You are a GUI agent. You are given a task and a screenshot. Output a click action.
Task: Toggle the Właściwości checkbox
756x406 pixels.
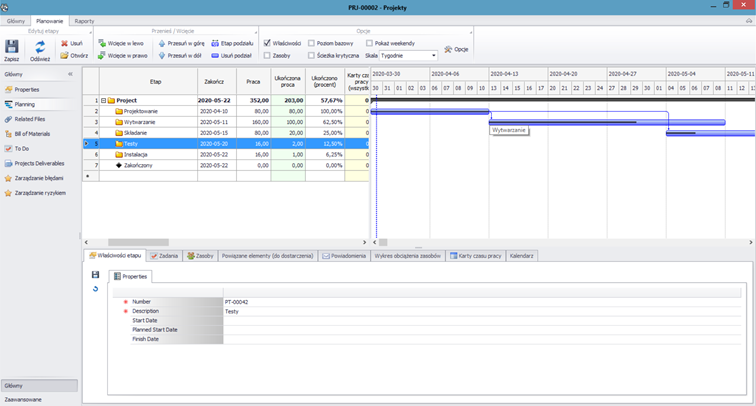pos(267,43)
